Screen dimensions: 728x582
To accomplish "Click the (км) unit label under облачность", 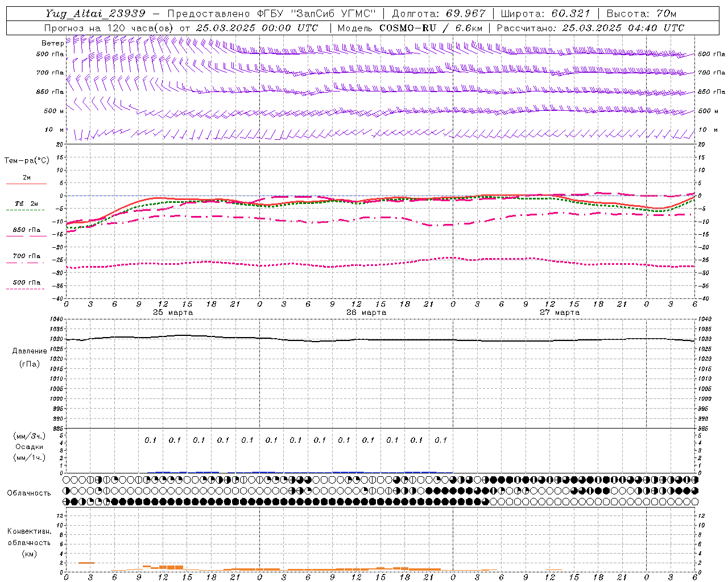I will 29,554.
